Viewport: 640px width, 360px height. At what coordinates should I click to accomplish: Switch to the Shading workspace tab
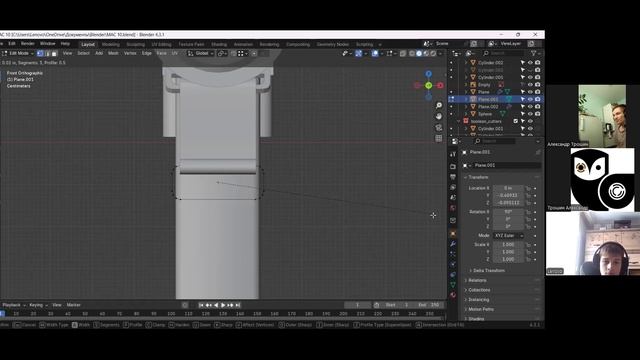(x=219, y=44)
